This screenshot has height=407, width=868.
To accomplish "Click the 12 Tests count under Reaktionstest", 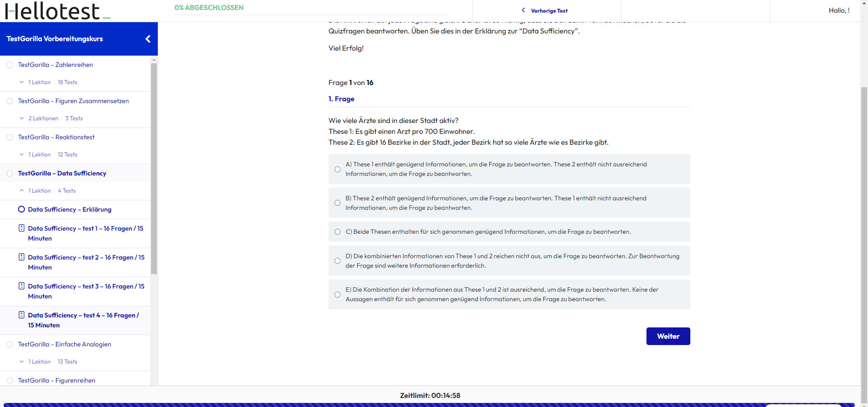I will pos(67,155).
